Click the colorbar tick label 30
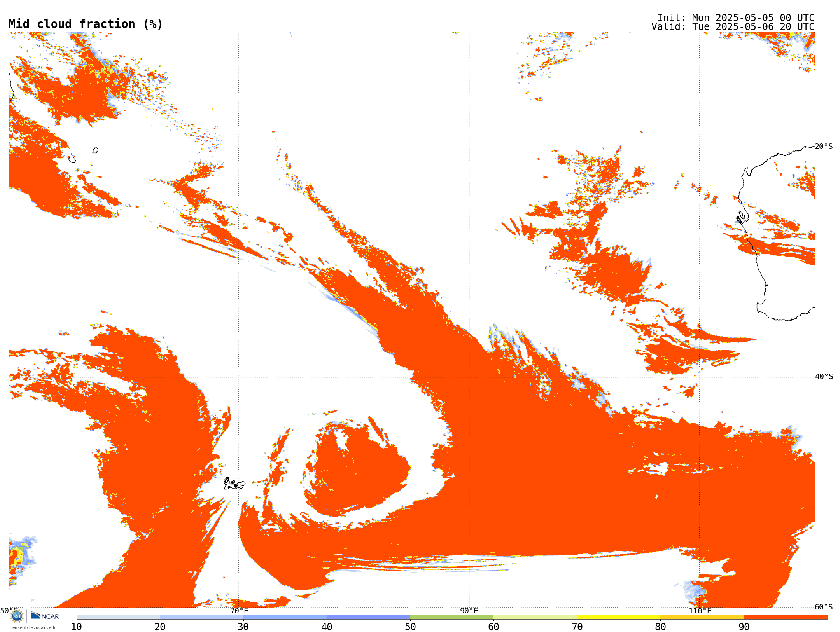Screen dimensions: 840x632 click(243, 627)
